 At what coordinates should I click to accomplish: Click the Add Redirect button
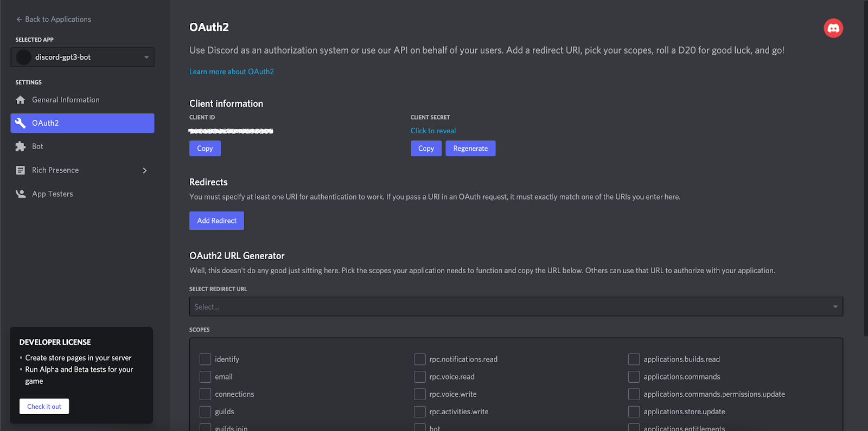point(216,221)
